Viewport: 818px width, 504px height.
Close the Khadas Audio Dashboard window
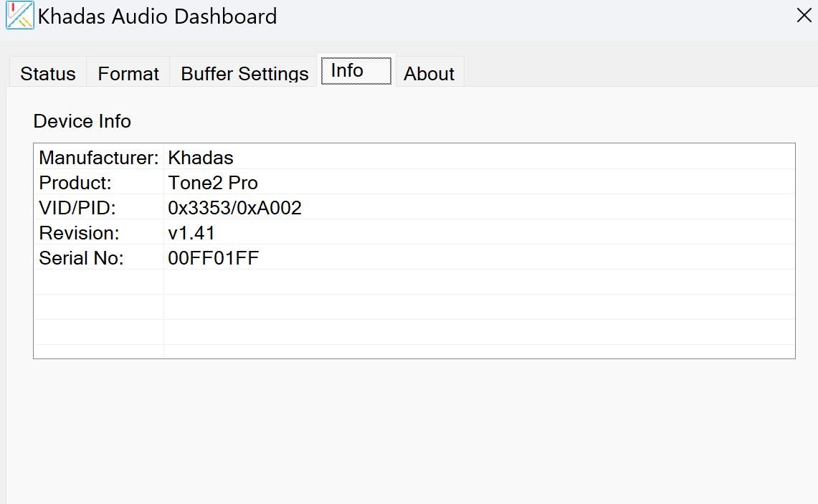(804, 16)
